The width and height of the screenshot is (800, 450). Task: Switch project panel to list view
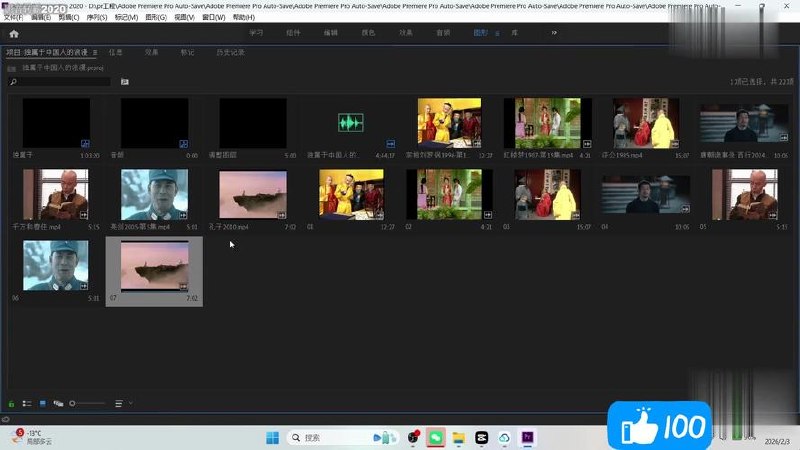(x=27, y=404)
